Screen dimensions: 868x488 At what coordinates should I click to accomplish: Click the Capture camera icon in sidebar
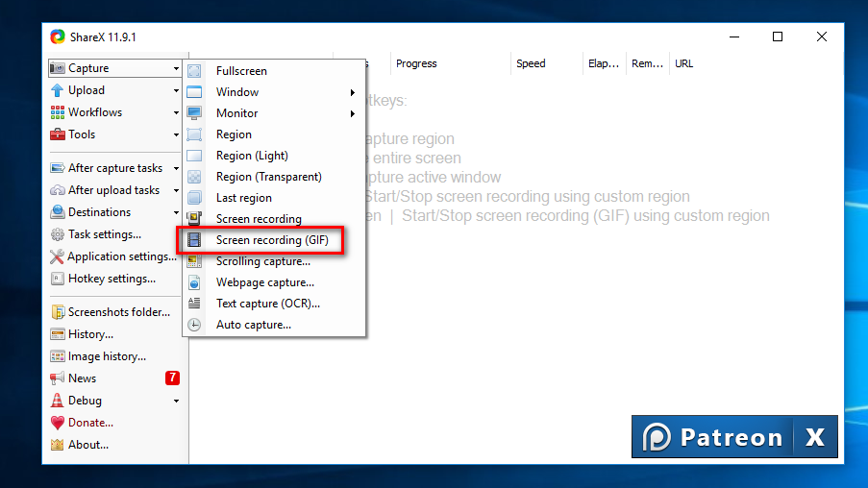pyautogui.click(x=57, y=68)
